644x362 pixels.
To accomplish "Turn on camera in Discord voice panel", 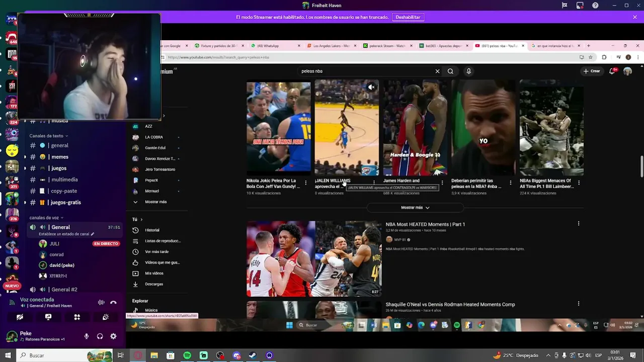I will point(20,317).
